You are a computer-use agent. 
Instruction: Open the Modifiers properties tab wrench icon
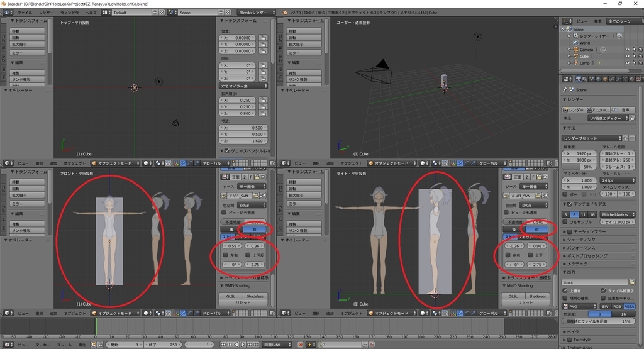coord(619,79)
